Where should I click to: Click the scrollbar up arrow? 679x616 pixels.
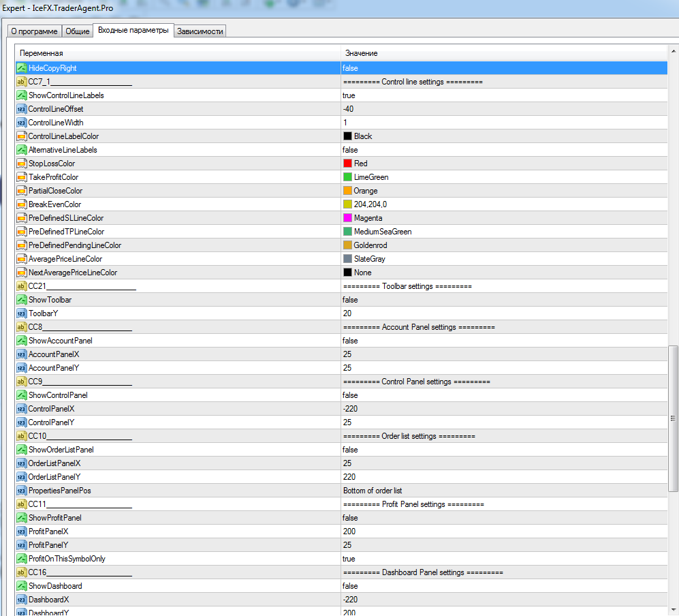coord(673,51)
